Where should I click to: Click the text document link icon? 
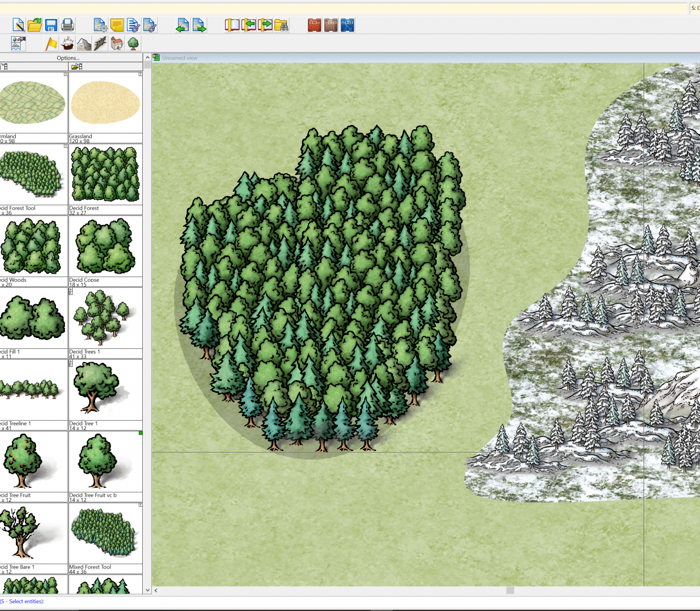pos(133,25)
